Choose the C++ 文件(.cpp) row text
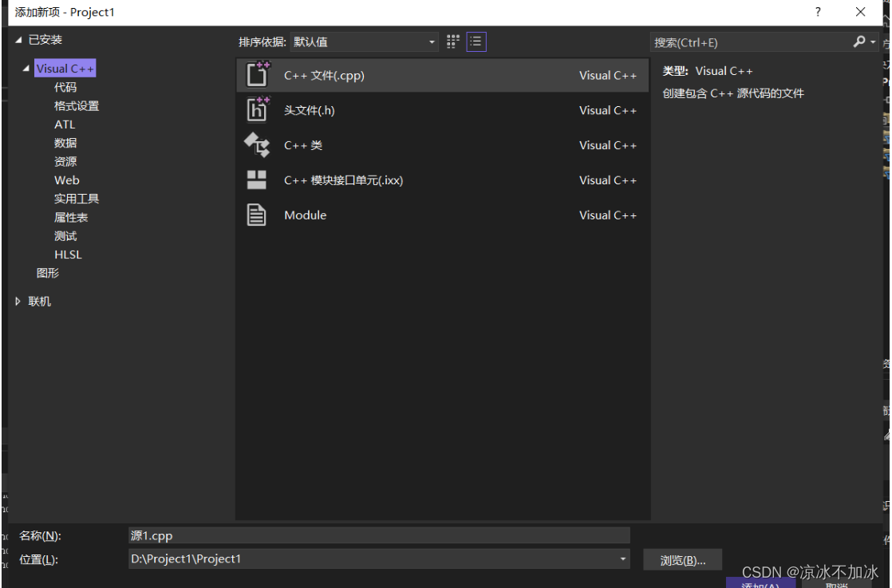This screenshot has width=892, height=588. click(324, 75)
